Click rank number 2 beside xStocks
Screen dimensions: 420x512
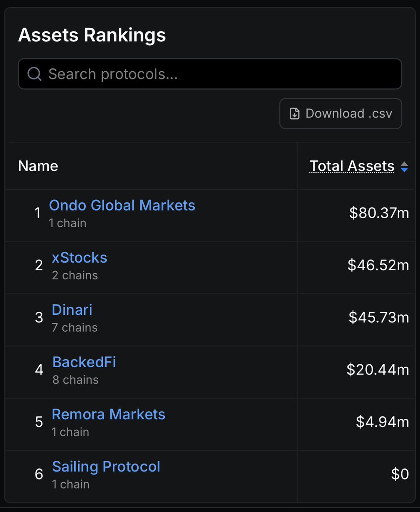coord(39,265)
